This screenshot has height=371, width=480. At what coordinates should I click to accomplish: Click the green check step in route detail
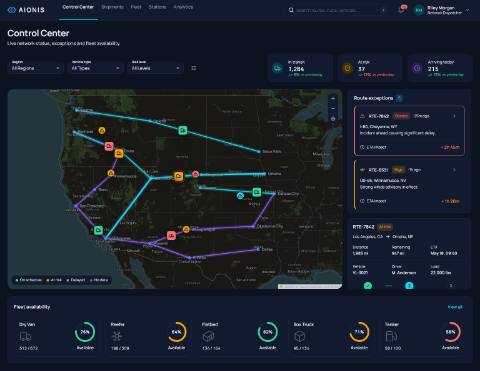tap(368, 286)
